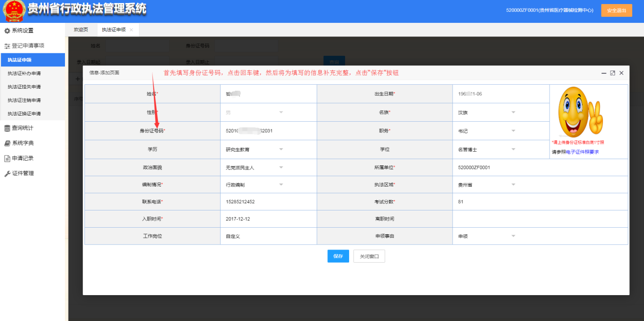
Task: Collapse the 登记申请事项 menu item
Action: tap(32, 46)
